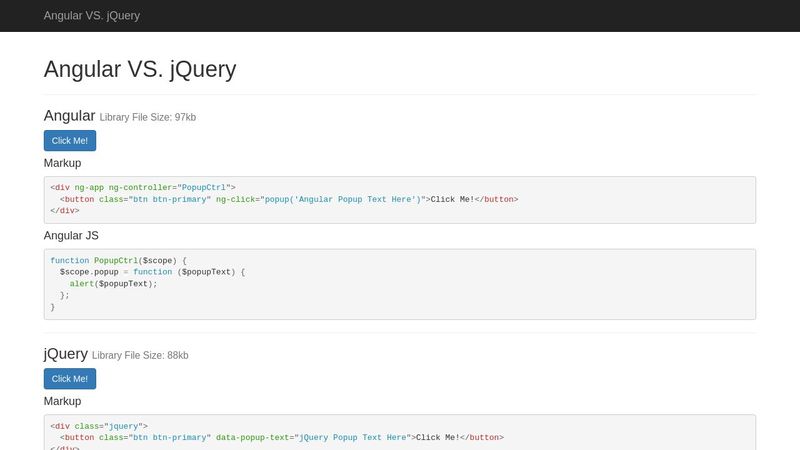Click the Markup label under jQuery

point(62,402)
